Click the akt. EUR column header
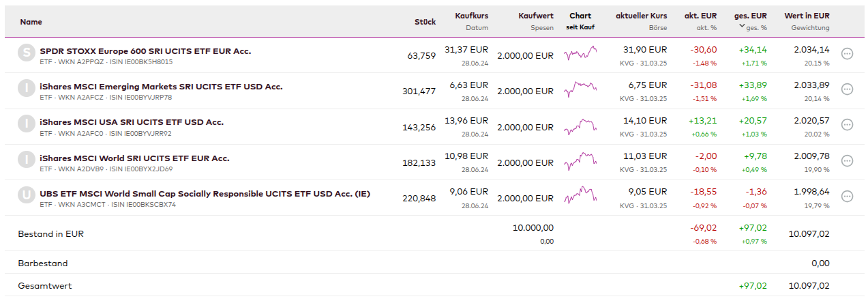This screenshot has width=868, height=301. (x=701, y=16)
